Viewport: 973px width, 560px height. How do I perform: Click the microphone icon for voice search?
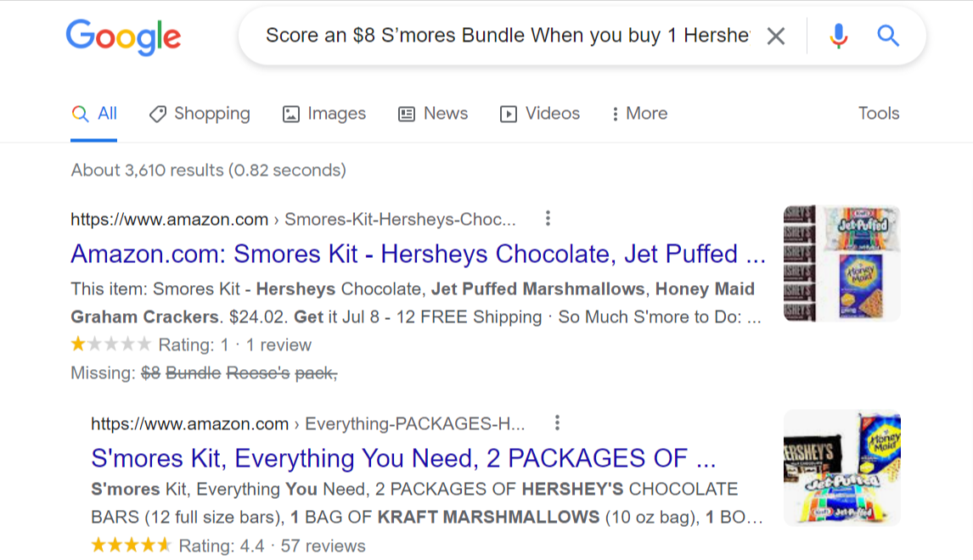tap(839, 36)
